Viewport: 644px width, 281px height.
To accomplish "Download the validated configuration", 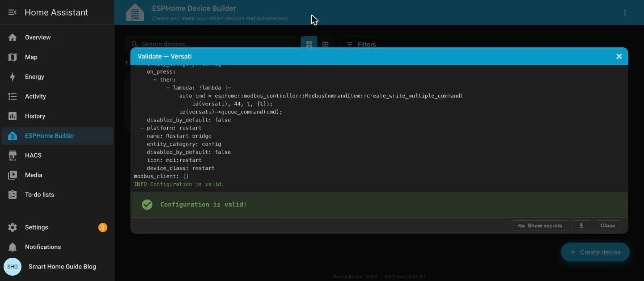I will coord(581,226).
